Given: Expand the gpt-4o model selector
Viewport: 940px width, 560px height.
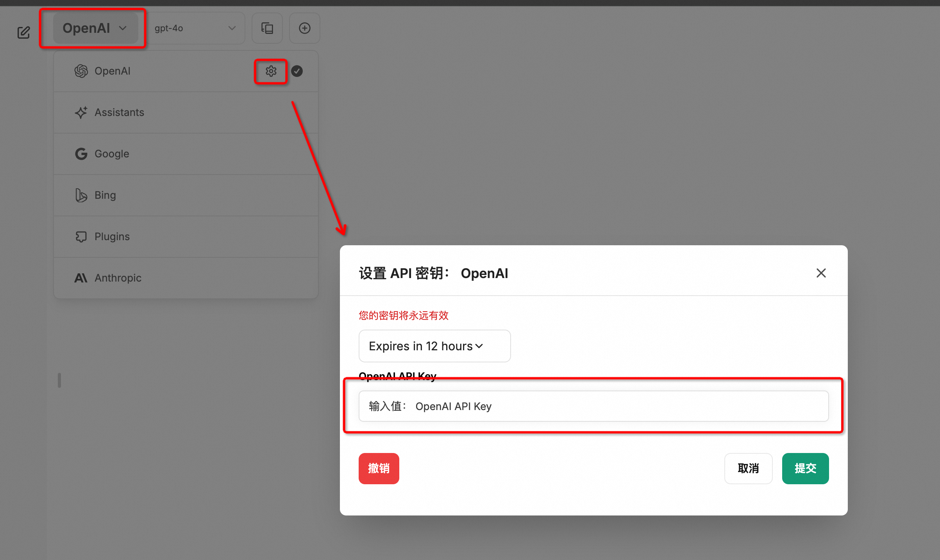Looking at the screenshot, I should [195, 28].
